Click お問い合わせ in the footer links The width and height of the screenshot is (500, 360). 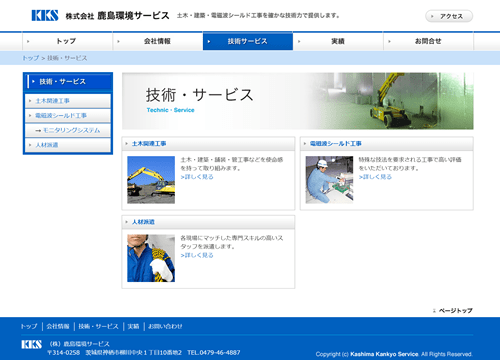[165, 326]
